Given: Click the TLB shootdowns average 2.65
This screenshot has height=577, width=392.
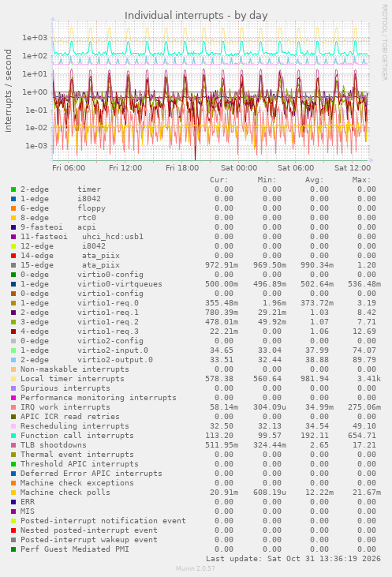Looking at the screenshot, I should 319,445.
